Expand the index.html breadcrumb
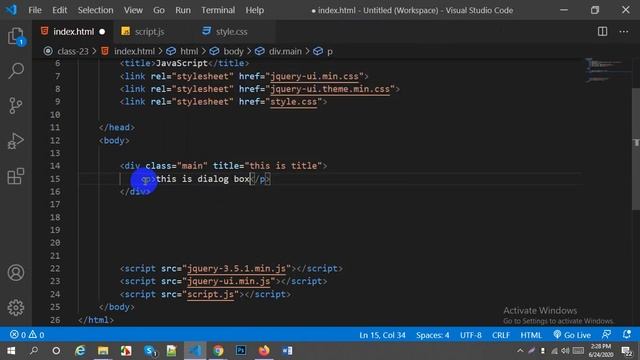This screenshot has height=360, width=640. [x=134, y=51]
